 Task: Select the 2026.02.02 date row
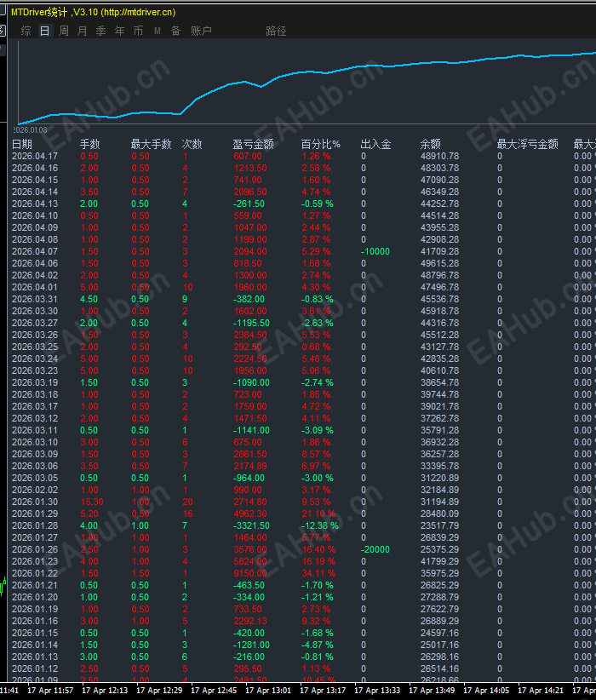click(x=35, y=490)
